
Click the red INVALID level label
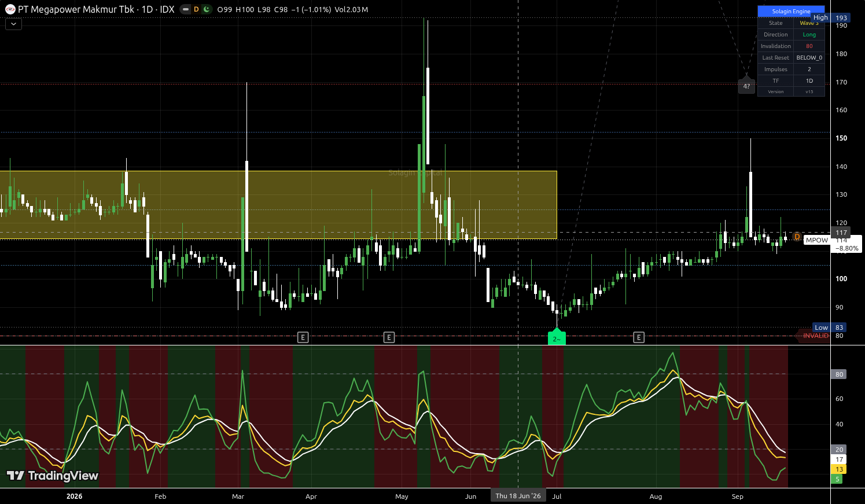(x=815, y=336)
